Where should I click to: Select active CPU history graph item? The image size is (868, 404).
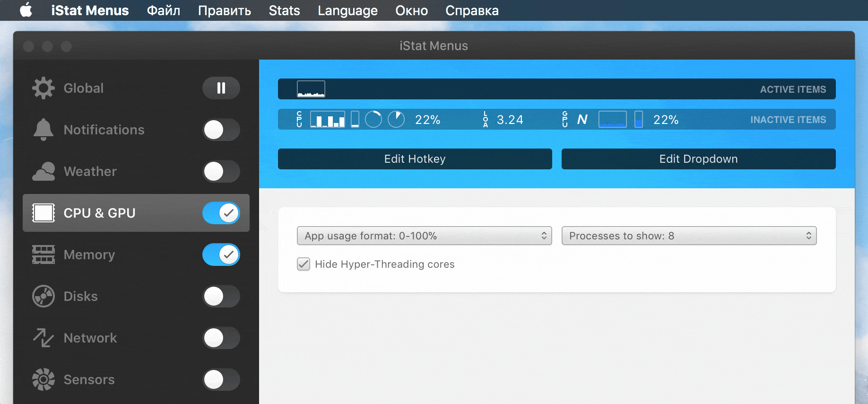click(311, 89)
